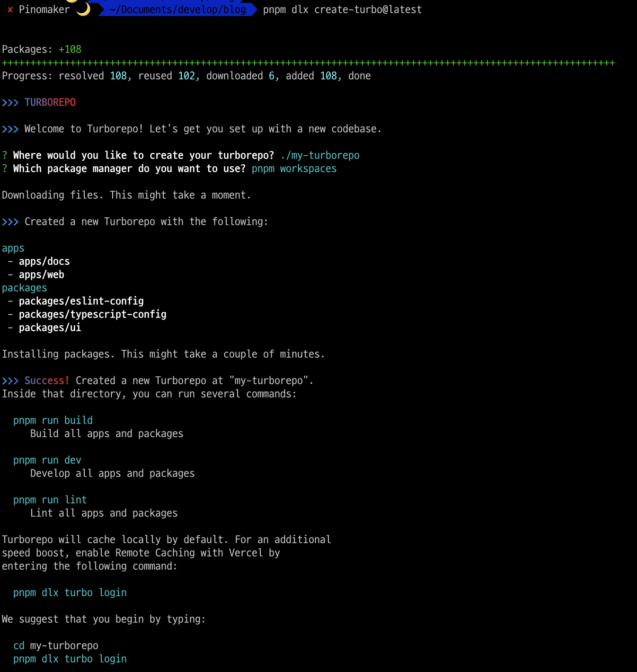Click 'Turborepo will cache locally by default.'
Viewport: 637px width, 672px height.
pyautogui.click(x=115, y=539)
